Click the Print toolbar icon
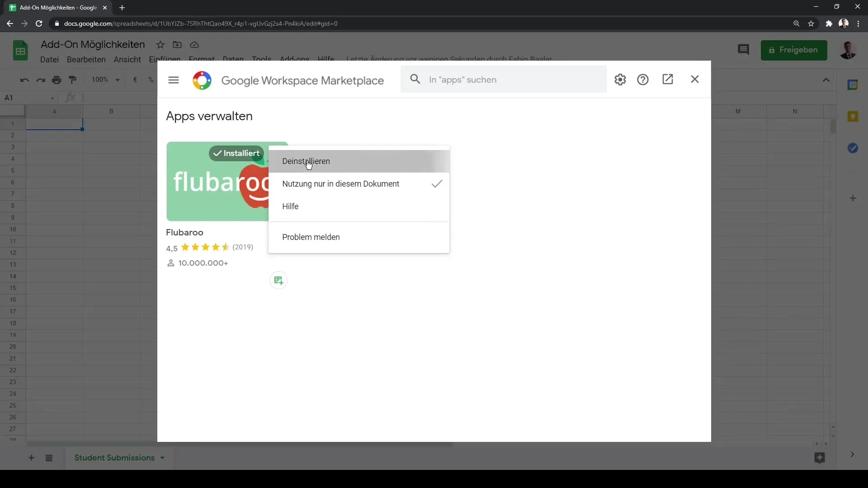 point(57,80)
